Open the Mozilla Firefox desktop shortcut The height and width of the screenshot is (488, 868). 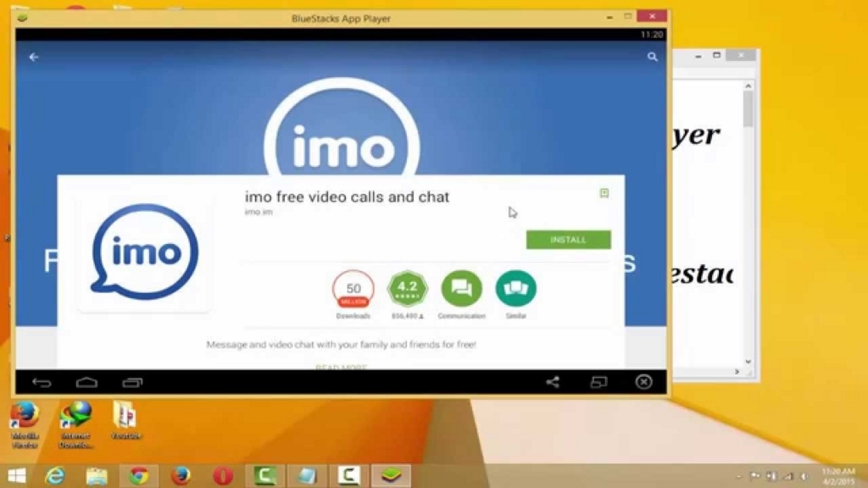coord(25,424)
